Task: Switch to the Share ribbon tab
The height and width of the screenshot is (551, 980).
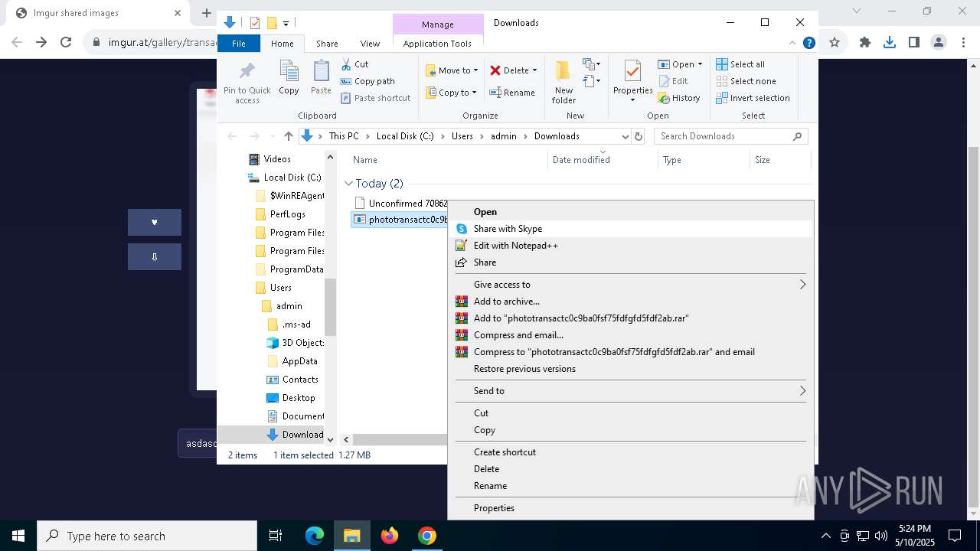Action: (x=327, y=44)
